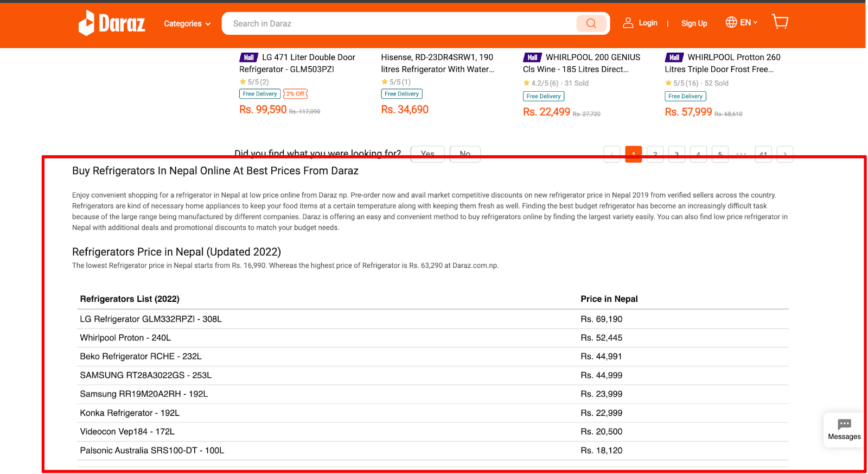Select row Konka Refrigerator - 192L
This screenshot has width=868, height=474.
click(x=433, y=413)
